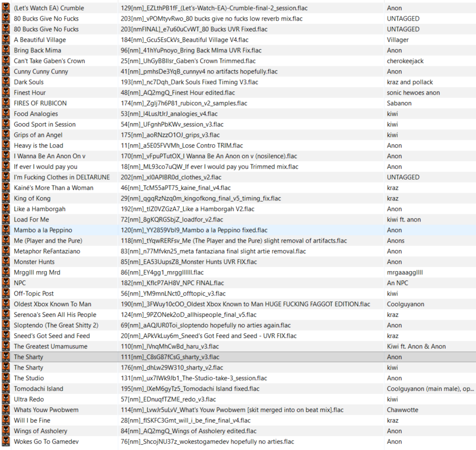Click artist Villager
Viewport: 476px width, 450px height.
pos(398,40)
